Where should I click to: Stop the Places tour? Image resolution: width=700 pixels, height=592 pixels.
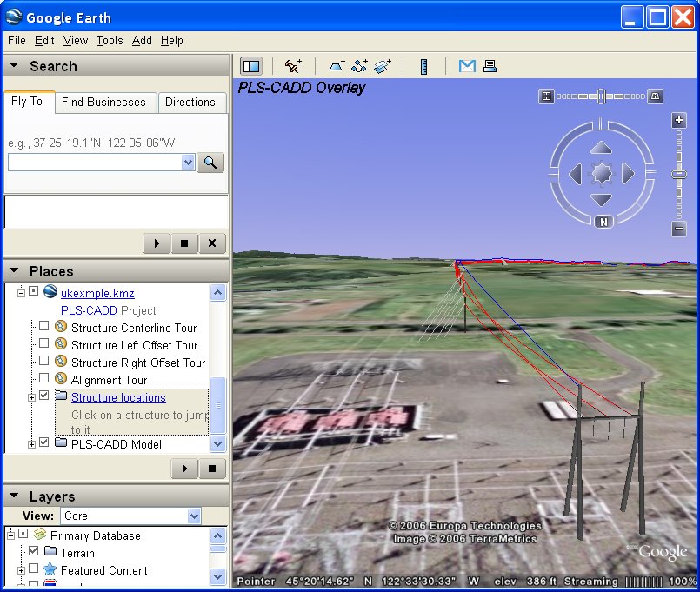click(x=212, y=469)
